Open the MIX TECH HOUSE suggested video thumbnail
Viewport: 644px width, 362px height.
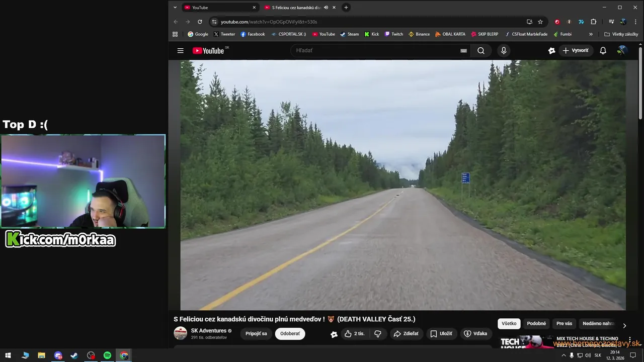click(x=525, y=343)
